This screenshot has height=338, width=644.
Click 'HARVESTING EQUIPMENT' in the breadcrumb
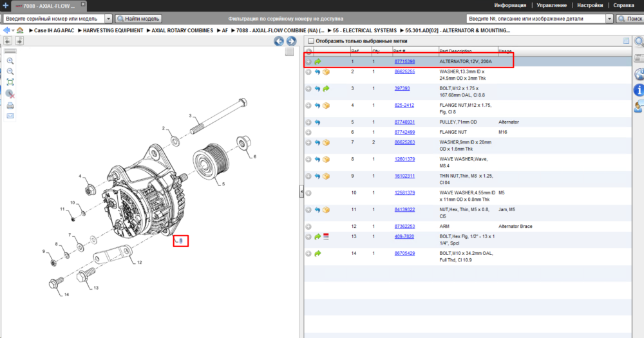113,30
